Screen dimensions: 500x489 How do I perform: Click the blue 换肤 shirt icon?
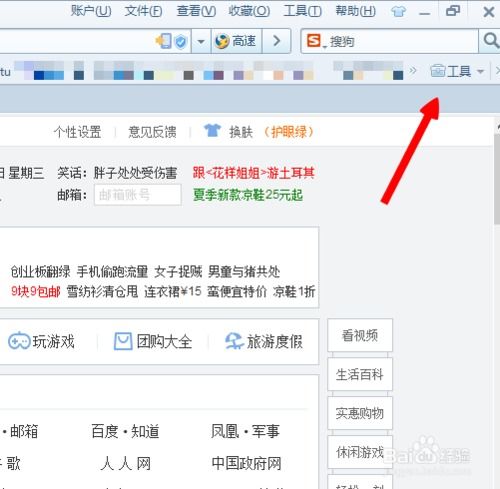(x=212, y=131)
